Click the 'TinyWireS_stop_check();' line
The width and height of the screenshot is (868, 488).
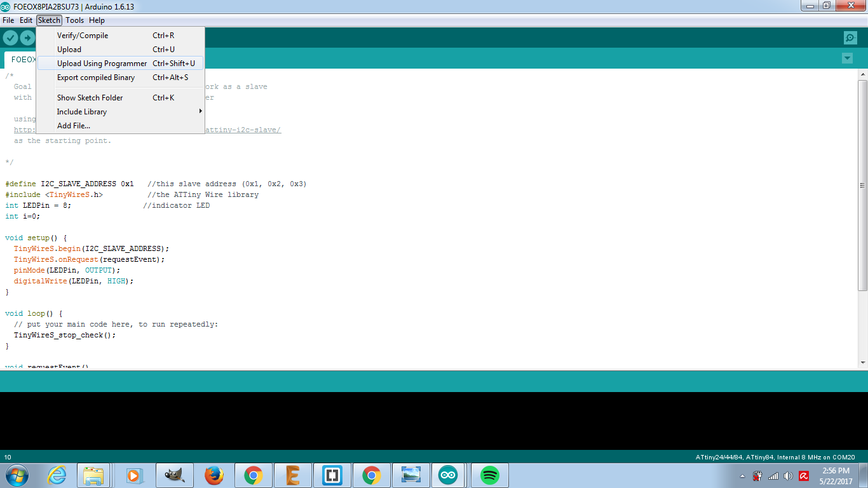tap(65, 335)
